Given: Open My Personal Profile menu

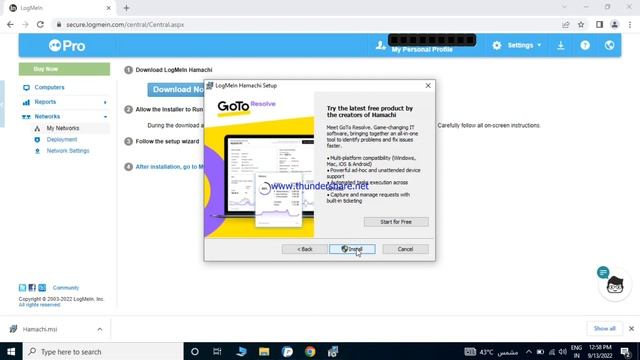Looking at the screenshot, I should click(422, 49).
